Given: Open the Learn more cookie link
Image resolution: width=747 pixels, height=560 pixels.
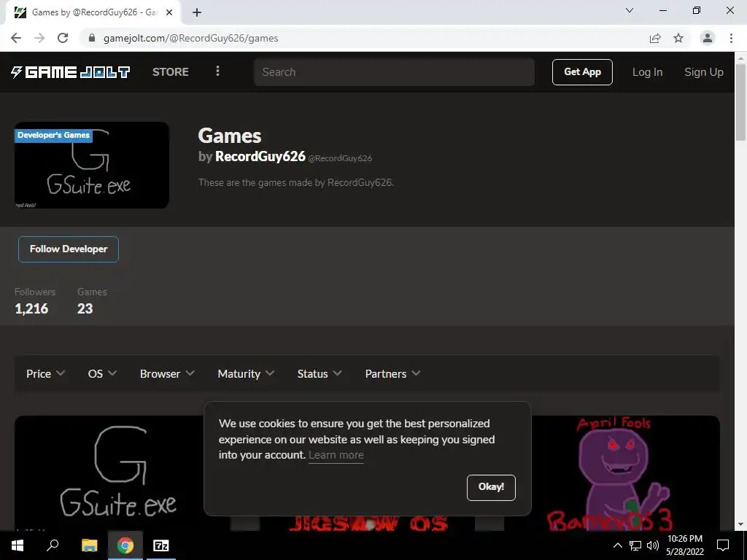Looking at the screenshot, I should tap(336, 455).
